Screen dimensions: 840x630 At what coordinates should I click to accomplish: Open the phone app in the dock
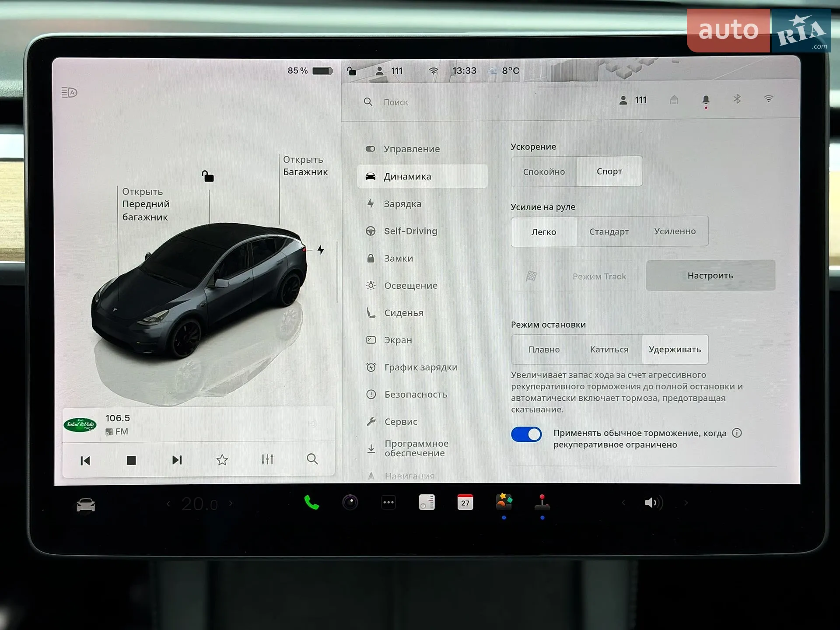311,502
